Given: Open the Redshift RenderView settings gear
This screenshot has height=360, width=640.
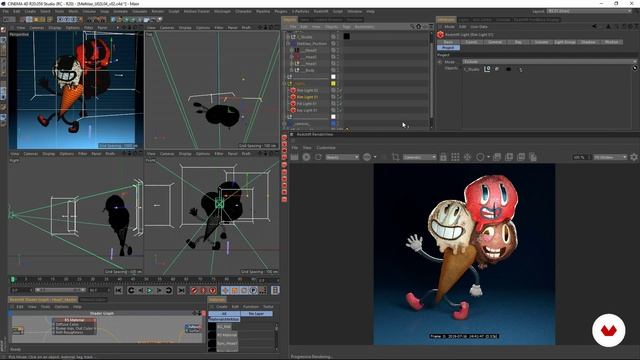Looking at the screenshot, I should tap(634, 157).
